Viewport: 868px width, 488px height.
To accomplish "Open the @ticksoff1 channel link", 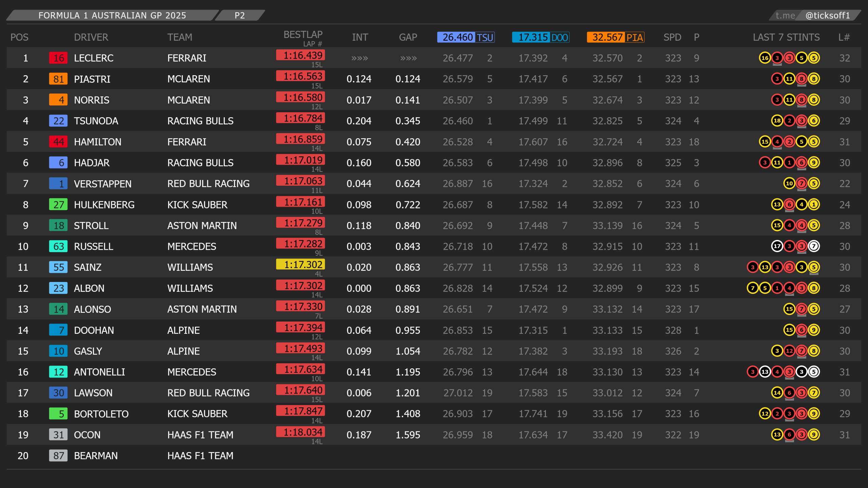I will pyautogui.click(x=828, y=15).
